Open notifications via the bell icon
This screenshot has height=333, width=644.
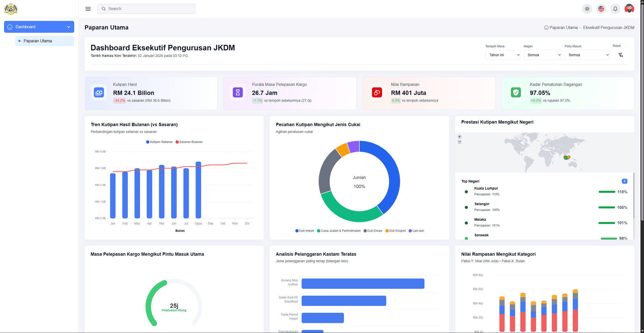pos(615,8)
